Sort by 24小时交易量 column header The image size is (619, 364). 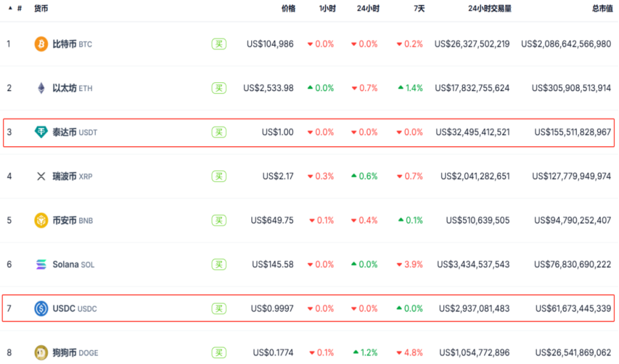pyautogui.click(x=489, y=9)
